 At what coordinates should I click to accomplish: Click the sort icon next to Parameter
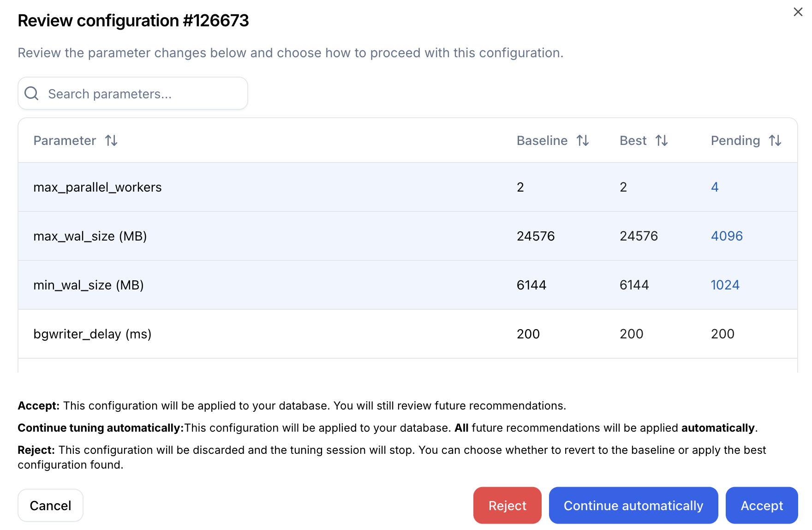pos(111,140)
